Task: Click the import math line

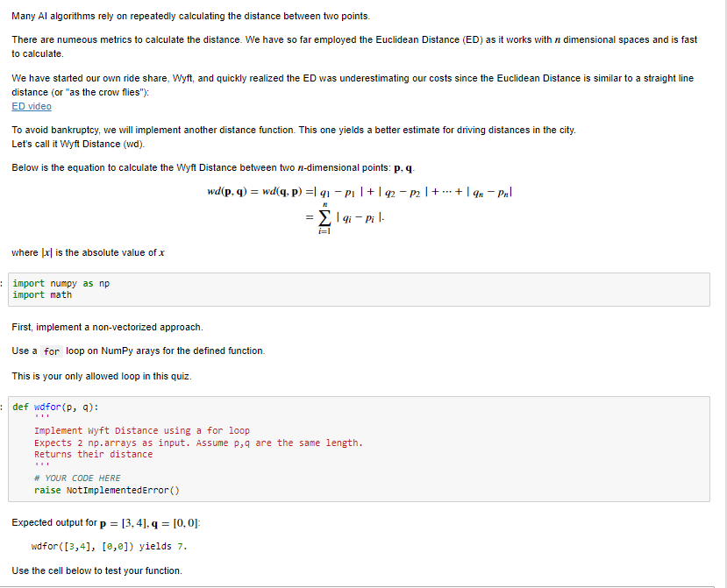Action: click(41, 294)
